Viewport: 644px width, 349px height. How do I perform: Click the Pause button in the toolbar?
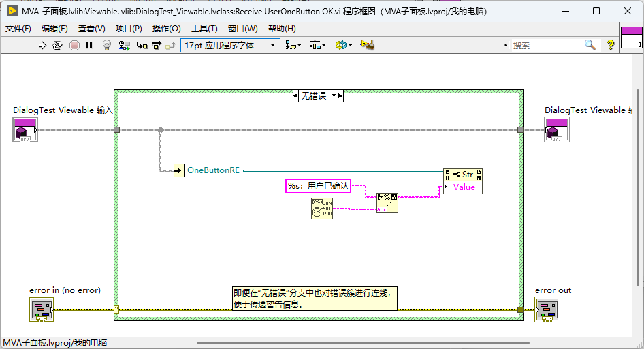(x=88, y=45)
